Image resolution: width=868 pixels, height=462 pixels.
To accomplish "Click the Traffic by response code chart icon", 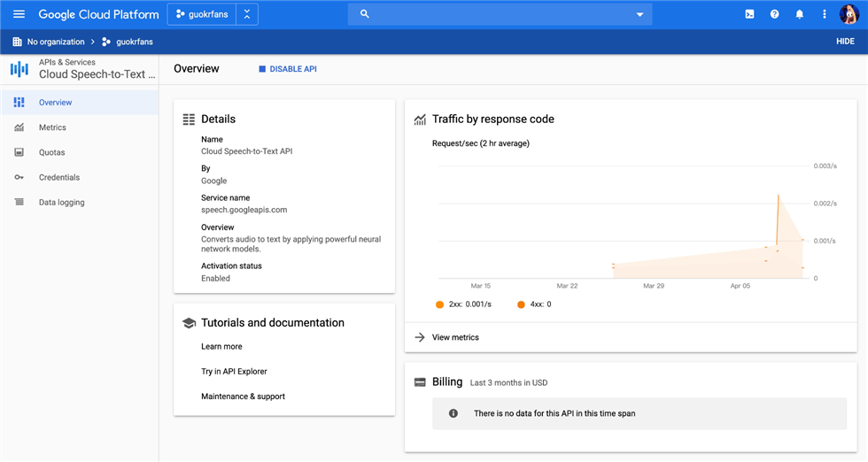I will [420, 119].
